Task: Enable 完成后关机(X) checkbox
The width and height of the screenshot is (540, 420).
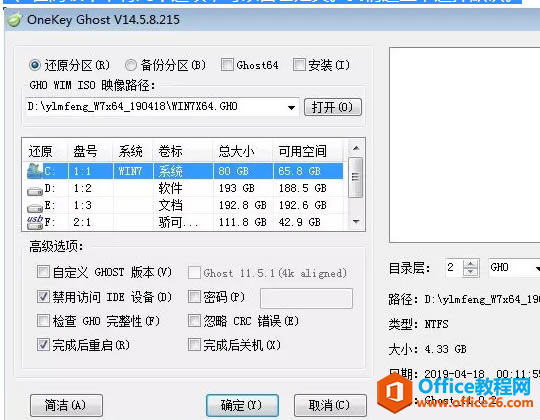Action: click(x=194, y=344)
